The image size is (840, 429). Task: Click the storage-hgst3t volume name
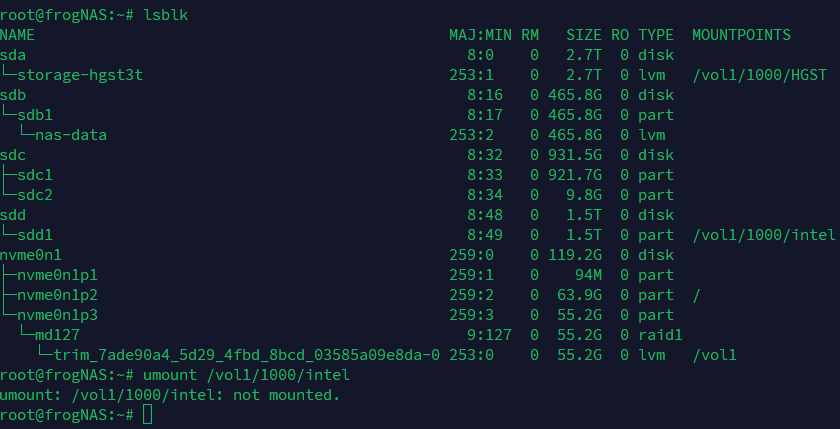(x=80, y=75)
